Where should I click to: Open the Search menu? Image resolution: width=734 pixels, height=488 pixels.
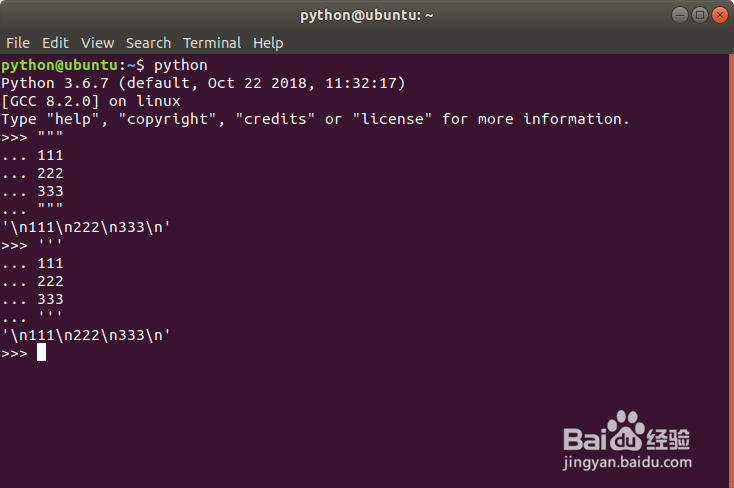148,43
